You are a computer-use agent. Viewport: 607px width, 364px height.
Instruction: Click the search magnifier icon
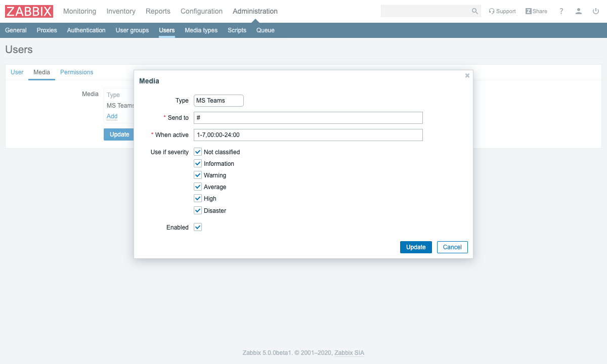(474, 11)
